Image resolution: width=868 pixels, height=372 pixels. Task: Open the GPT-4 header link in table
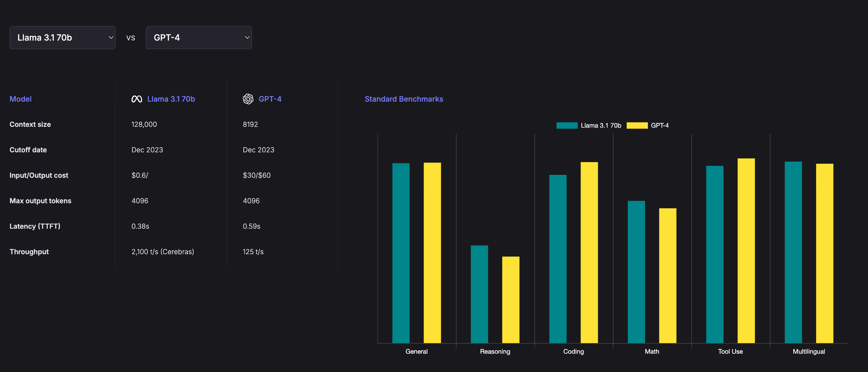[270, 99]
